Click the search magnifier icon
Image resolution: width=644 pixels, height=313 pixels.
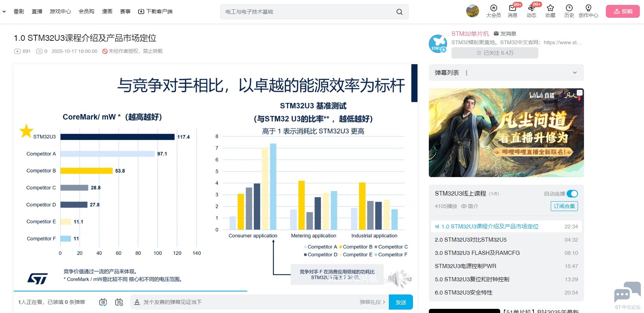tap(399, 12)
